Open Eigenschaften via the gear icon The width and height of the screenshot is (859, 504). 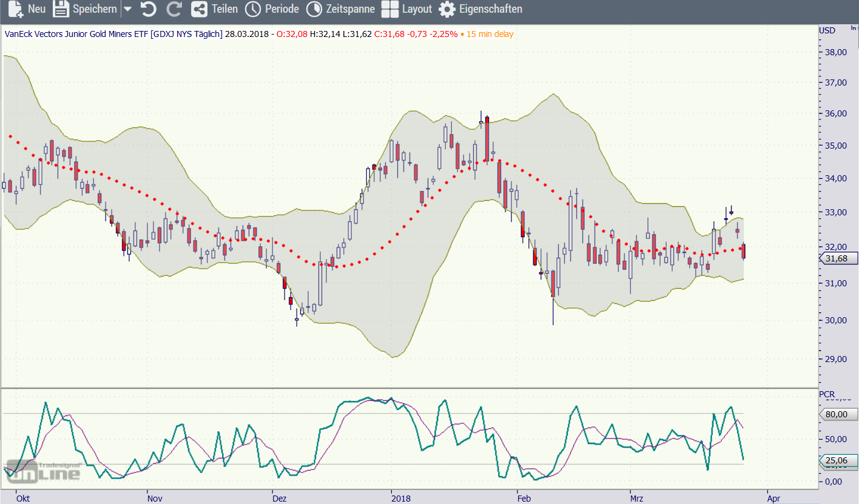click(447, 9)
